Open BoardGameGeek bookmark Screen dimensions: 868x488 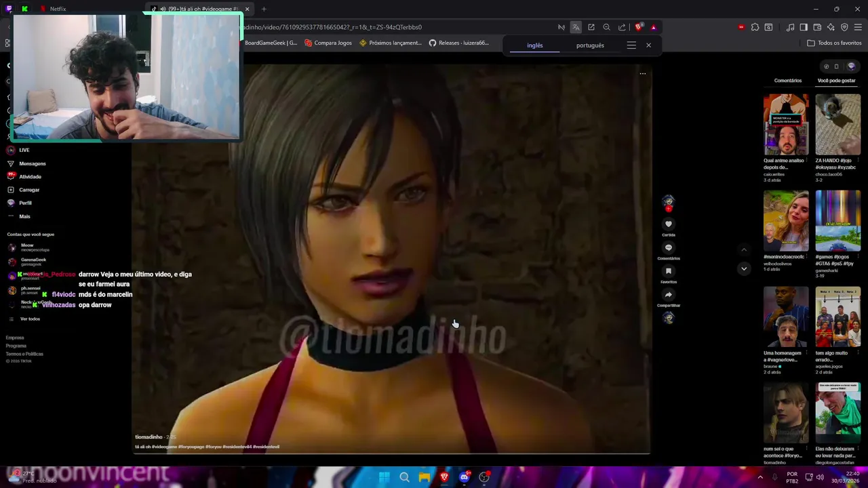(x=271, y=43)
